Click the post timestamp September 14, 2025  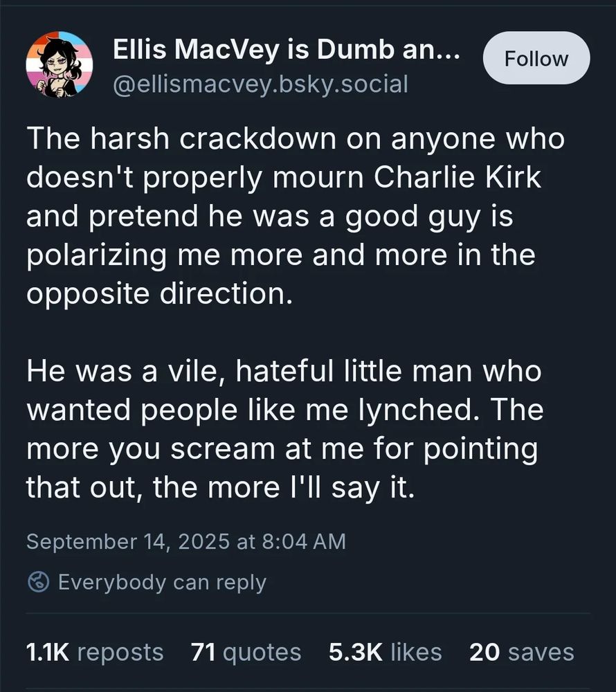185,540
